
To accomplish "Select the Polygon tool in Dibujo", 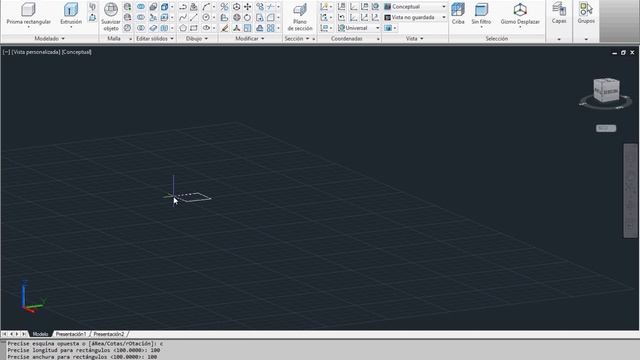I will pyautogui.click(x=183, y=28).
